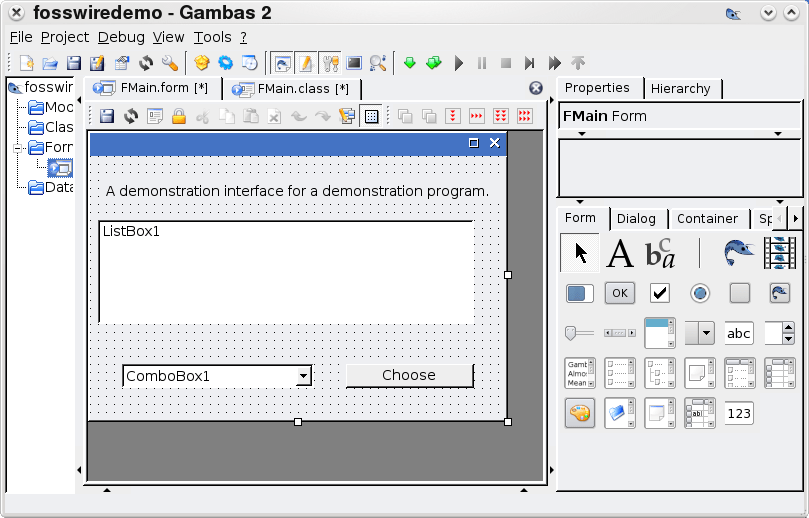Click the Open project folder icon
The image size is (809, 518).
point(50,63)
